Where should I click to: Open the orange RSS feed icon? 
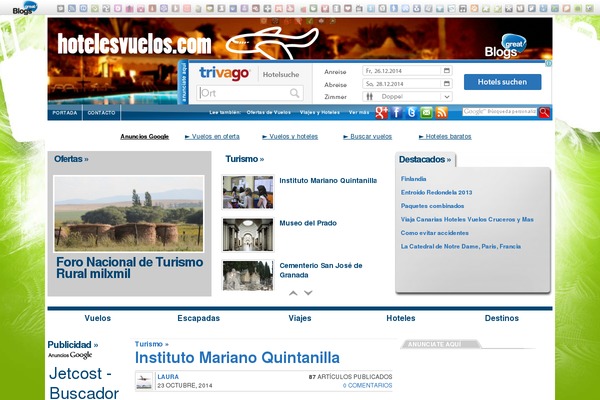441,113
